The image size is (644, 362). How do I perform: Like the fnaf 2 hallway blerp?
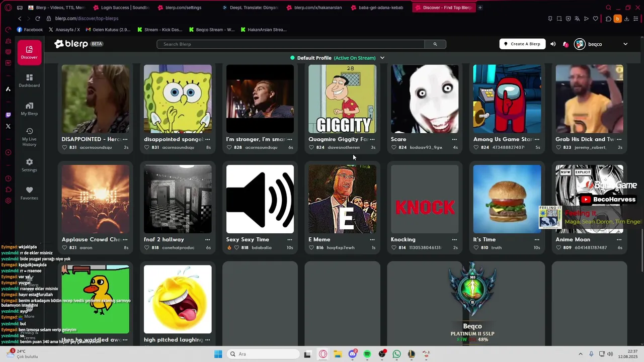pyautogui.click(x=147, y=247)
